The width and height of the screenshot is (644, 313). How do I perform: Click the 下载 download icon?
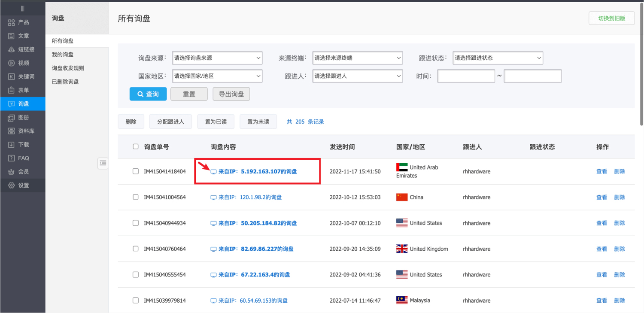[12, 145]
